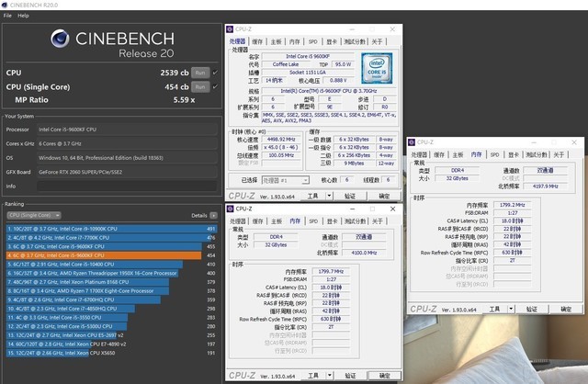
Task: Click the Cinebench app icon in title bar
Action: pyautogui.click(x=5, y=5)
